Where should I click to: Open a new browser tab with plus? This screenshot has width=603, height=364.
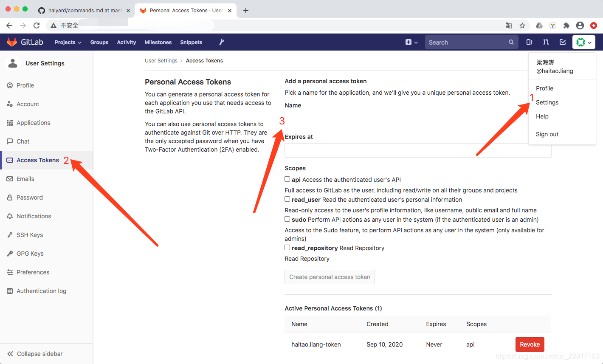coord(246,11)
